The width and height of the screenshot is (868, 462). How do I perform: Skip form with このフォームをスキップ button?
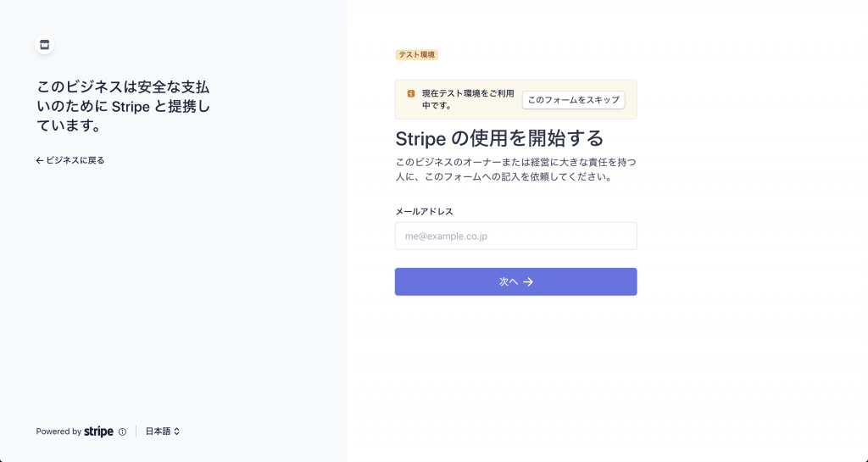tap(574, 100)
